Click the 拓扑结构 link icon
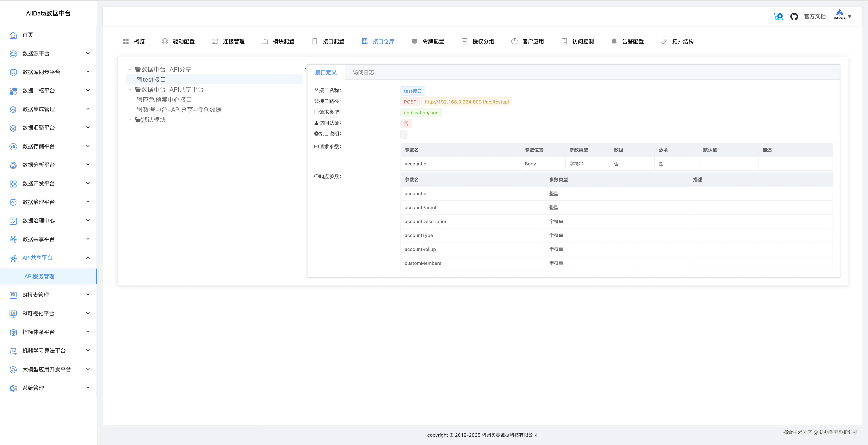The height and width of the screenshot is (445, 868). (x=664, y=41)
